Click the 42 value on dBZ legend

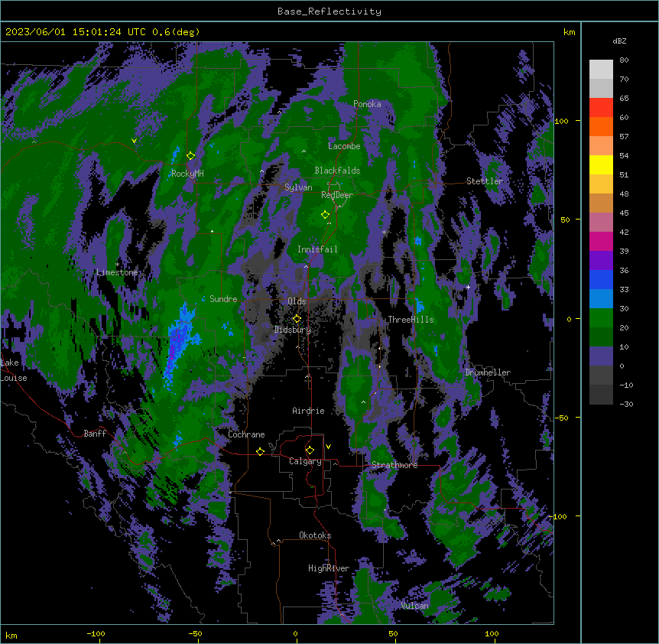(624, 232)
